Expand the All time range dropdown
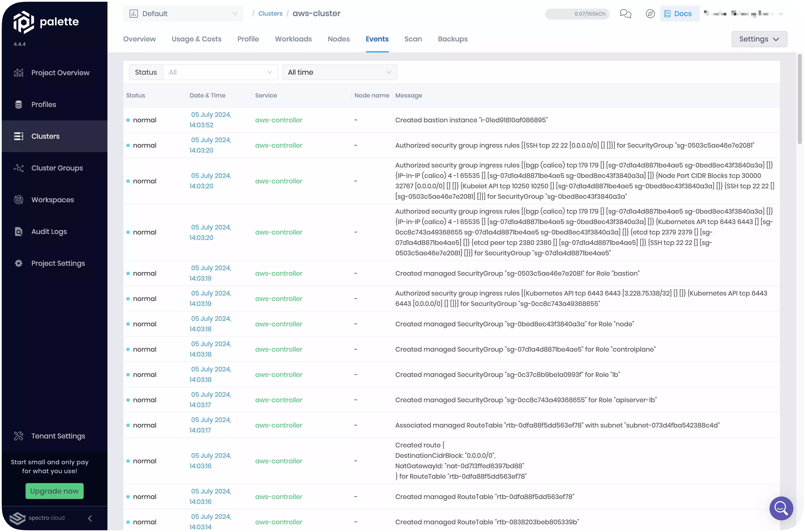Screen dimensions: 805x532 point(339,72)
